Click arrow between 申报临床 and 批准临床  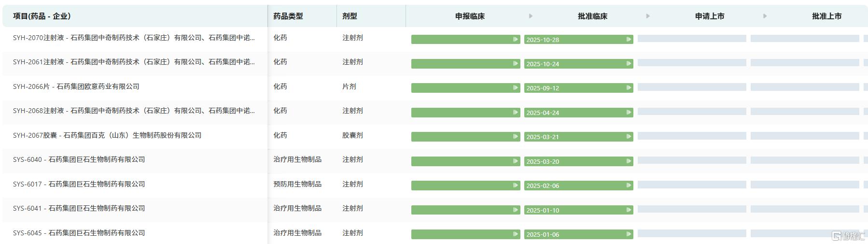point(531,16)
